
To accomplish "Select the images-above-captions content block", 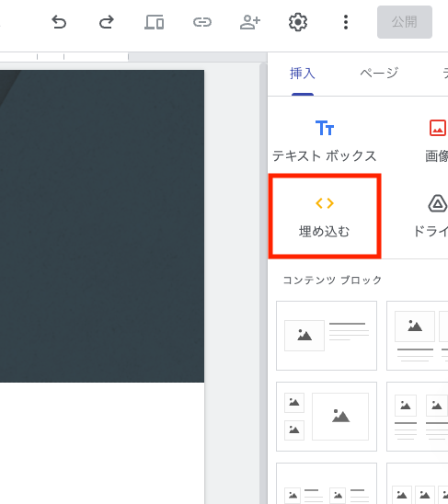I will (x=417, y=336).
